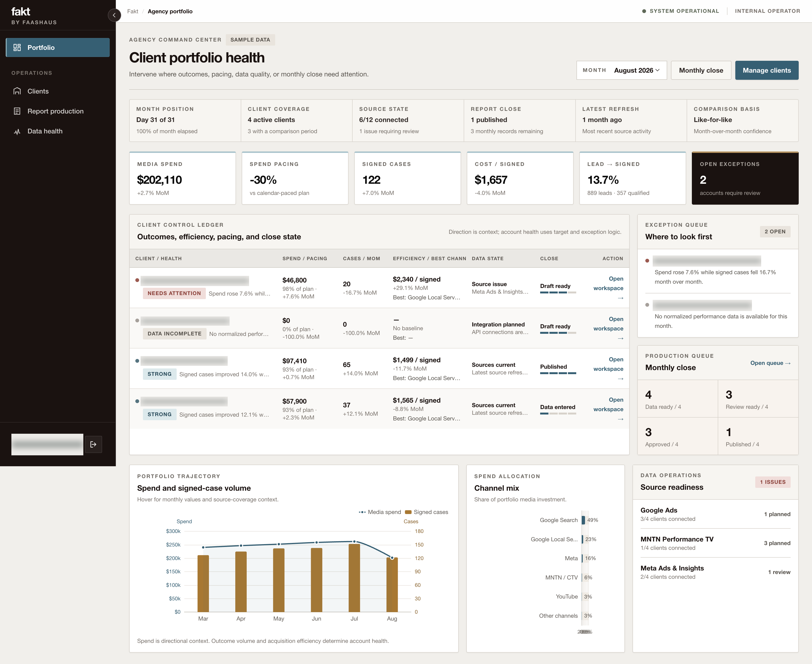Click the Spend Pacing -30% card

coord(295,178)
